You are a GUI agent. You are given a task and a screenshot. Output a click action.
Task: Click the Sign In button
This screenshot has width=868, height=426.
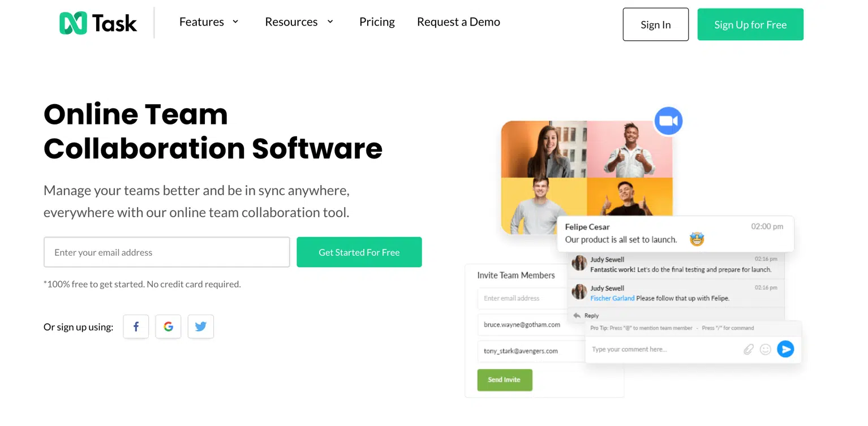(656, 24)
